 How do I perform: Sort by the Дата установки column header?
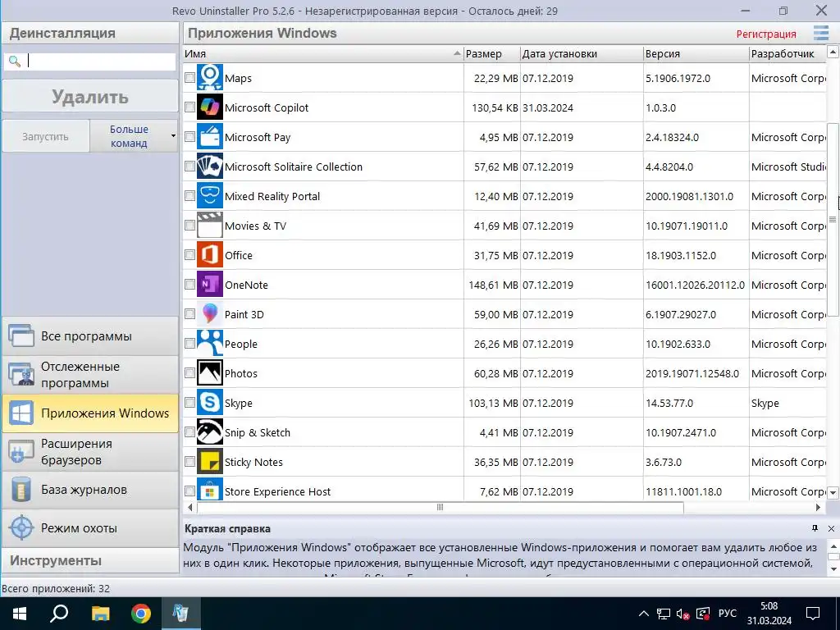[582, 53]
